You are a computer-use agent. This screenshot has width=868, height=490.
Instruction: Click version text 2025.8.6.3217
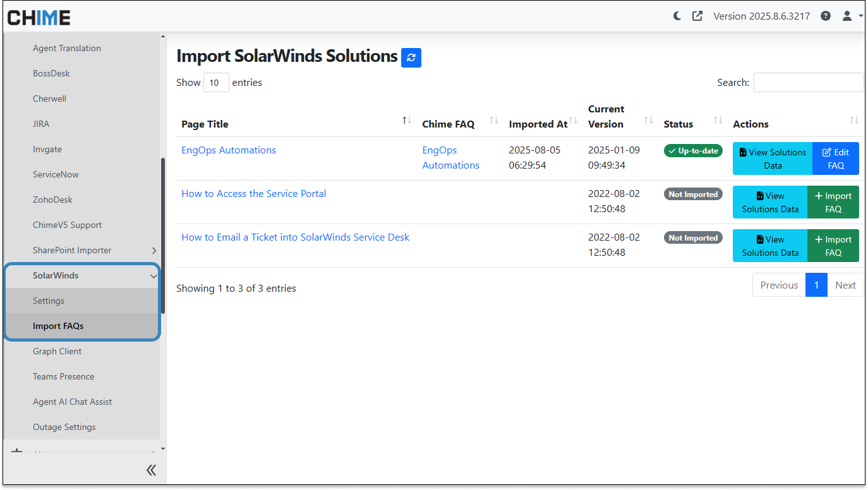click(x=761, y=16)
